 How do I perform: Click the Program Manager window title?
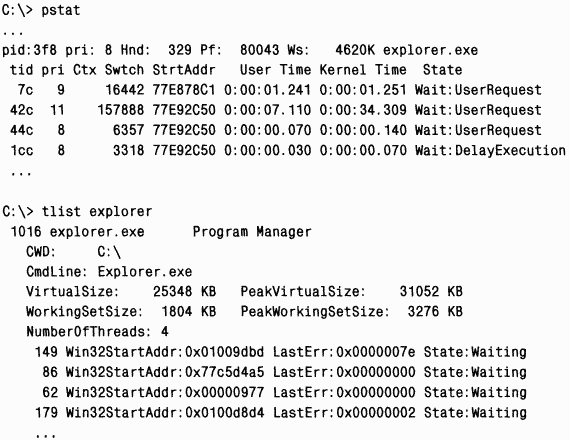pos(252,232)
